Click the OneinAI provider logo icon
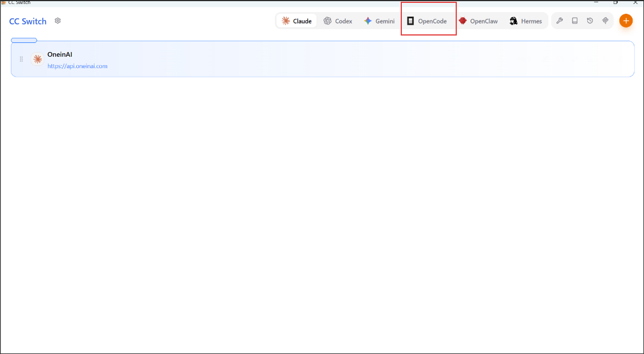 point(37,59)
